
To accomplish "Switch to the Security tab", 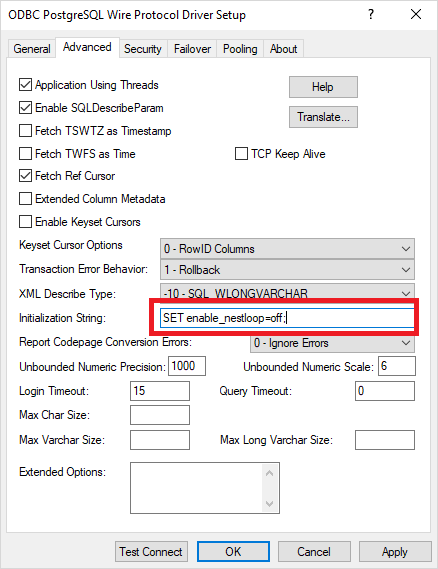I will 143,49.
